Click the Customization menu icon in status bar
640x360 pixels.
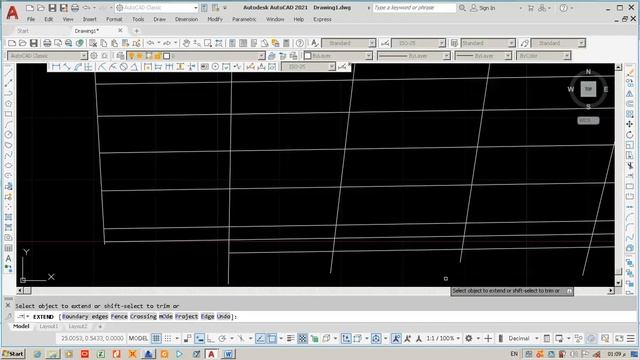coord(631,338)
